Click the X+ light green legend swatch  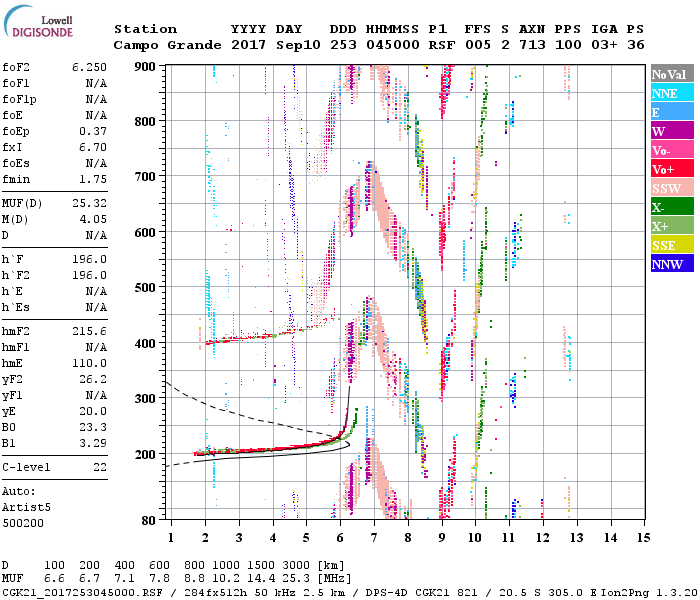click(x=672, y=225)
